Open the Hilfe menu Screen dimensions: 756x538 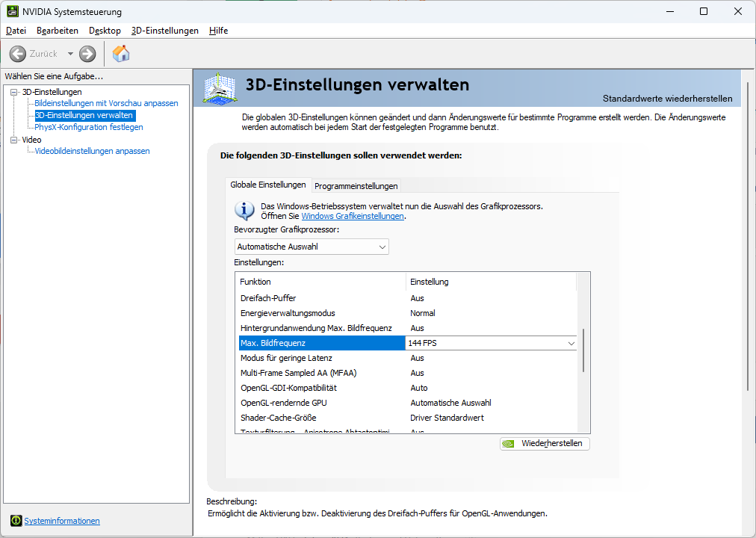pos(218,31)
